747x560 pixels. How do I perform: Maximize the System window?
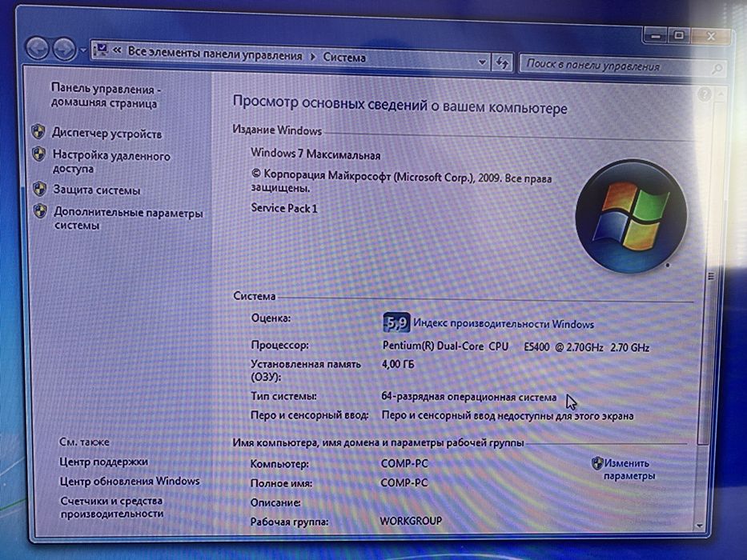click(x=679, y=34)
